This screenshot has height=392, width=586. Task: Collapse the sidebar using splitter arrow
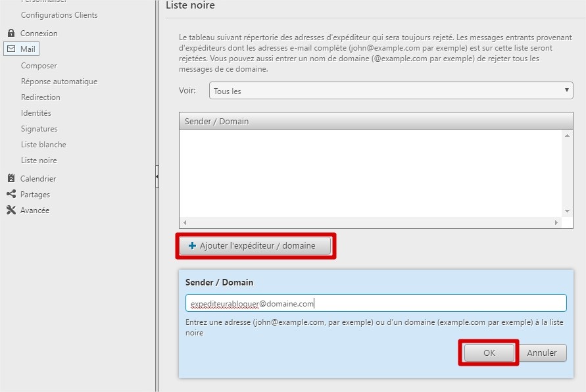tap(157, 176)
